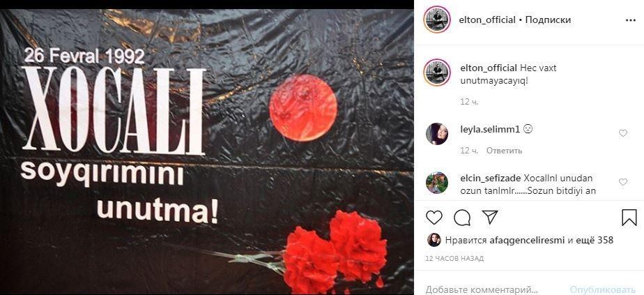644x295 pixels.
Task: Open the comment speech bubble icon
Action: tap(462, 218)
